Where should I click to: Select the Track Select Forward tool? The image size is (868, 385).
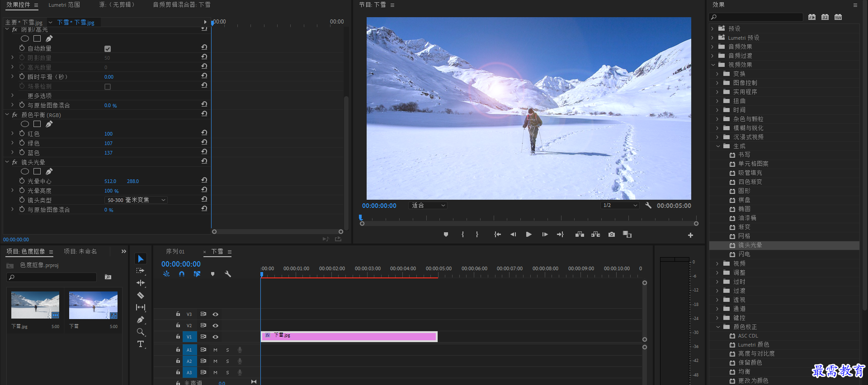coord(141,271)
